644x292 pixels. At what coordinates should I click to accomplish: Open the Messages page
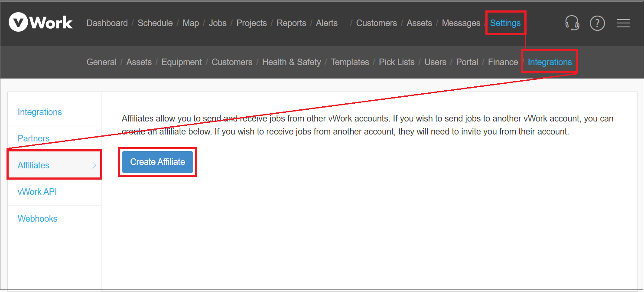coord(461,23)
